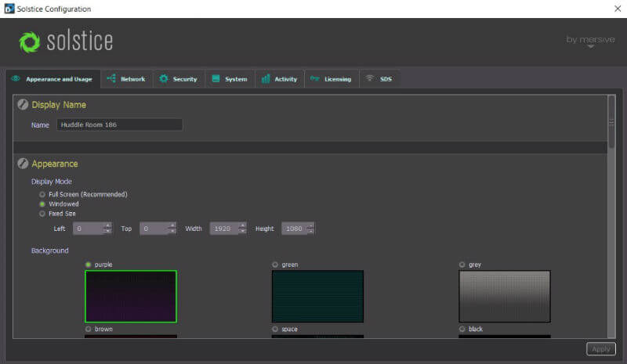The width and height of the screenshot is (627, 364).
Task: Switch to the SDS tab
Action: pyautogui.click(x=379, y=79)
